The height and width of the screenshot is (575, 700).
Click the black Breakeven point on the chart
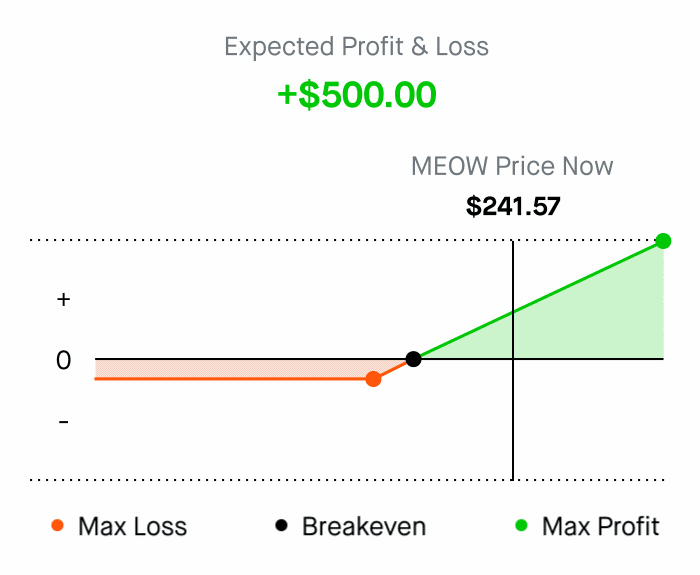tap(413, 359)
